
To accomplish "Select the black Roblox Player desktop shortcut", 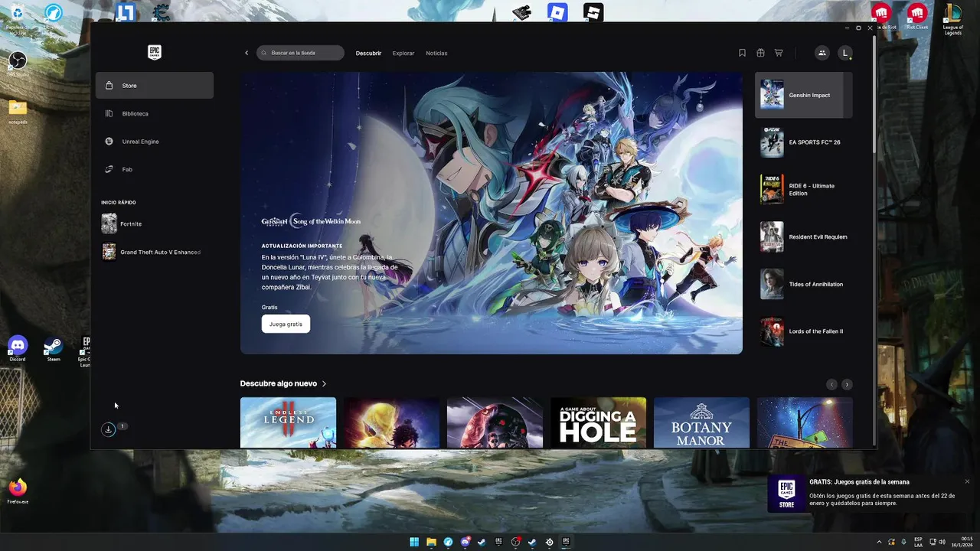I will 593,12.
